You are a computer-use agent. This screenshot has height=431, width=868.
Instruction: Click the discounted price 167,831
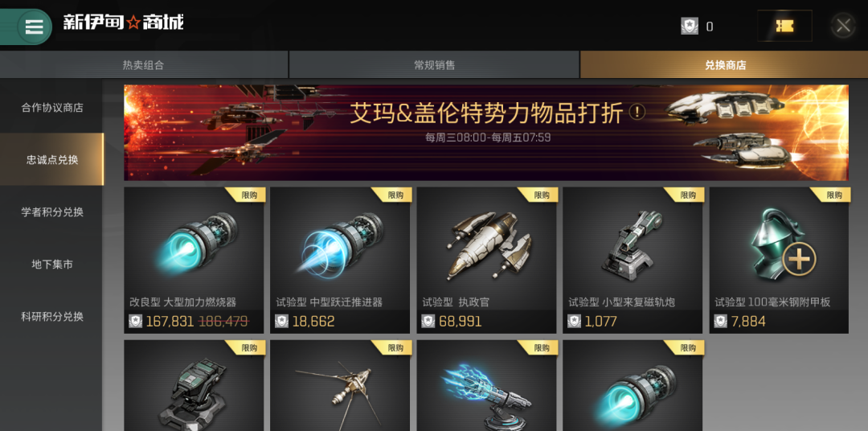point(170,322)
